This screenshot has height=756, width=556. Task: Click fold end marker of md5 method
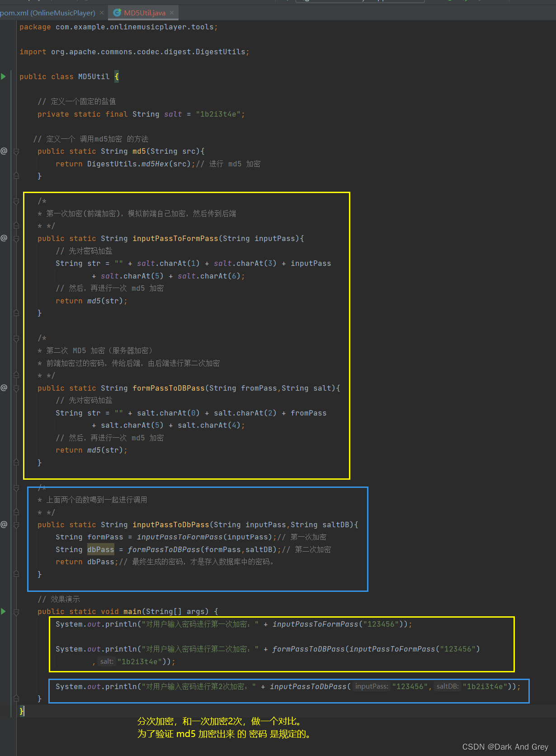pyautogui.click(x=16, y=175)
